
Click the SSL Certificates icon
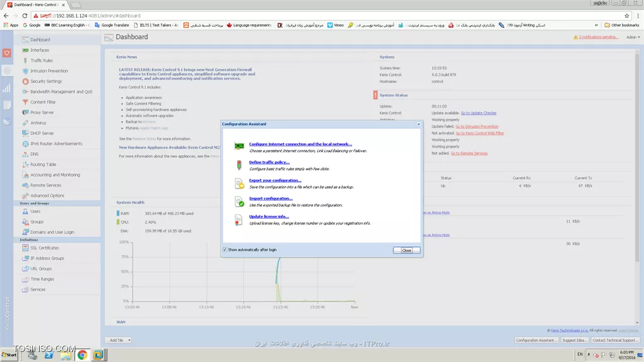[x=25, y=248]
